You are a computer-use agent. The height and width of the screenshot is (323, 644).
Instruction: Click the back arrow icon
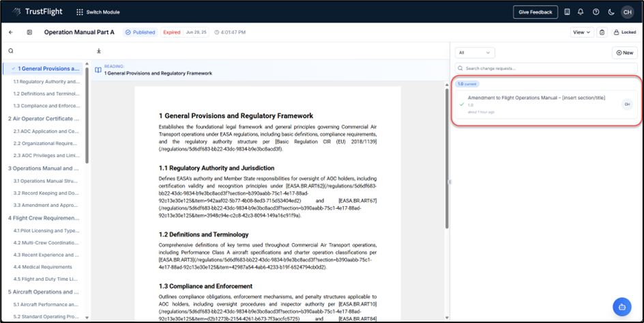tap(11, 32)
